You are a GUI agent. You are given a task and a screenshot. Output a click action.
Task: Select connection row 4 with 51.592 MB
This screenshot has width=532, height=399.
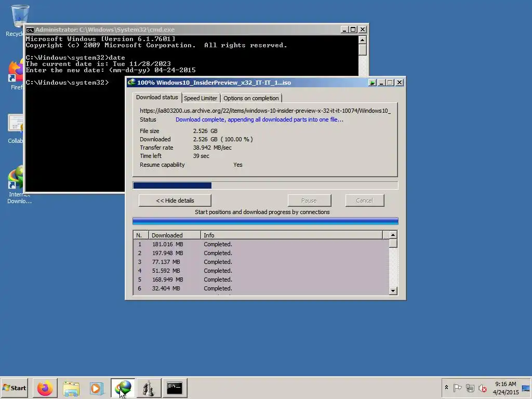click(x=261, y=271)
